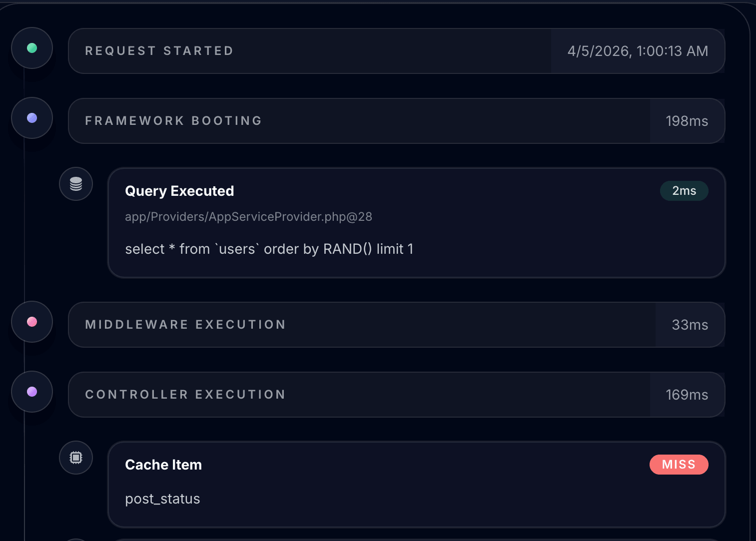Open the AppServiceProvider.php@28 file link

pos(248,217)
